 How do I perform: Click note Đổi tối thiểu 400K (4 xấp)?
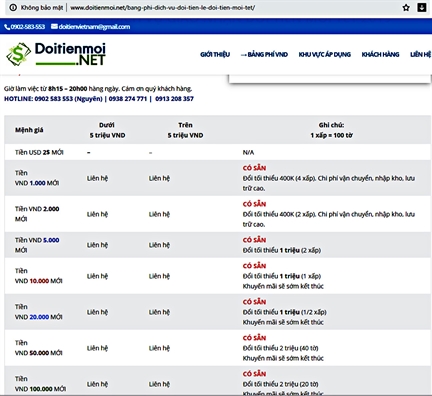[279, 178]
